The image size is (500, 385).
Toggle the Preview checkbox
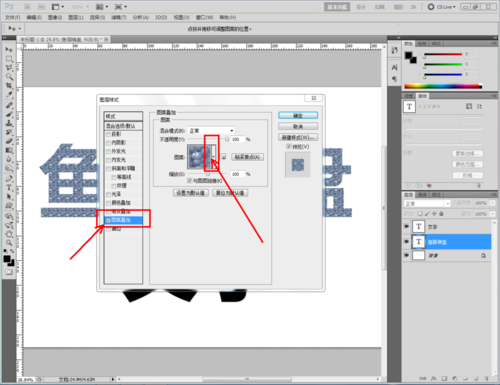(x=289, y=146)
